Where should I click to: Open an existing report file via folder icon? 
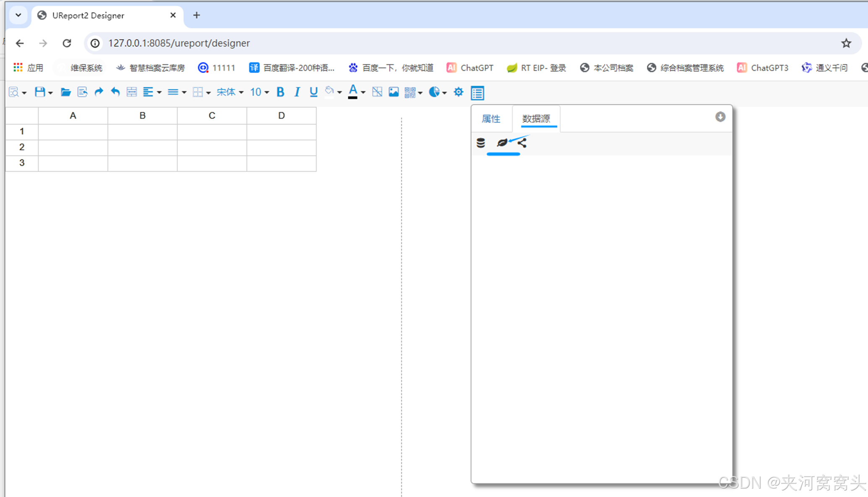tap(65, 92)
